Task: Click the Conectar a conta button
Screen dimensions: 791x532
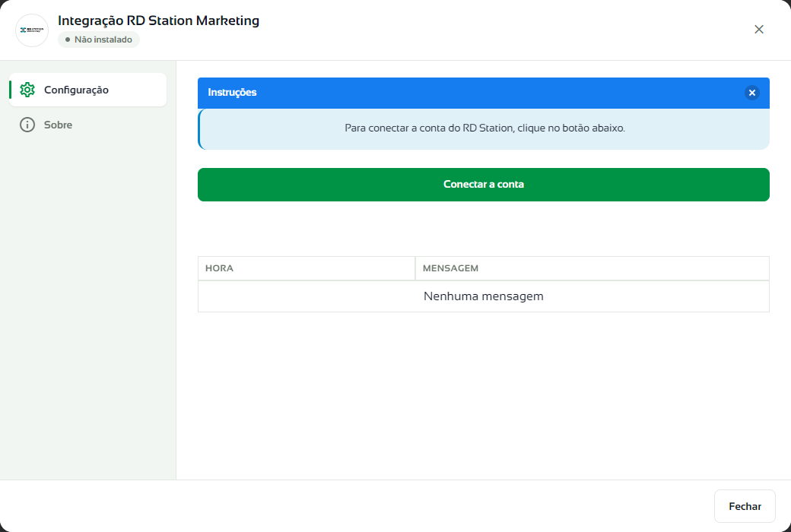Action: pyautogui.click(x=483, y=185)
